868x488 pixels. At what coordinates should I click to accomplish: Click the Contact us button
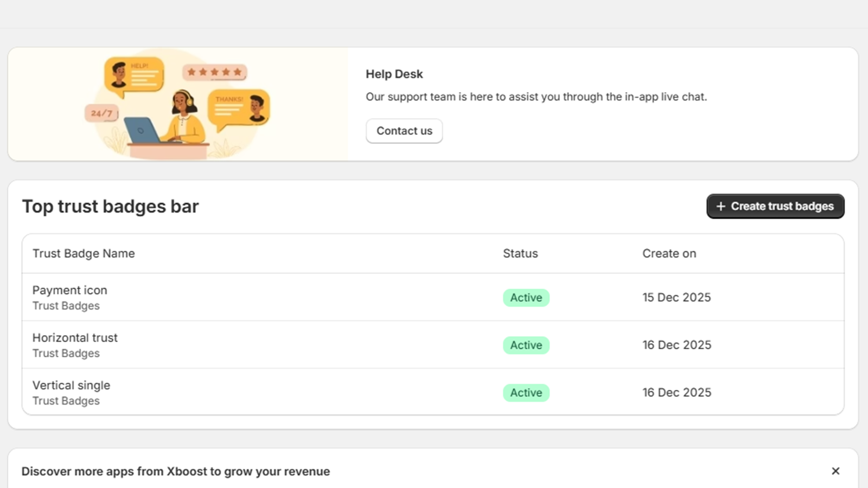[404, 131]
